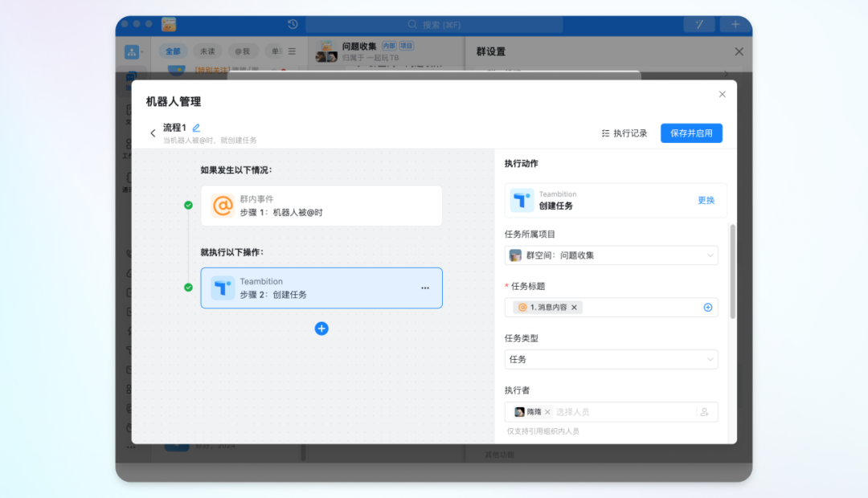The image size is (868, 498).
Task: Click the right panel vertical scrollbar
Action: pos(732,273)
